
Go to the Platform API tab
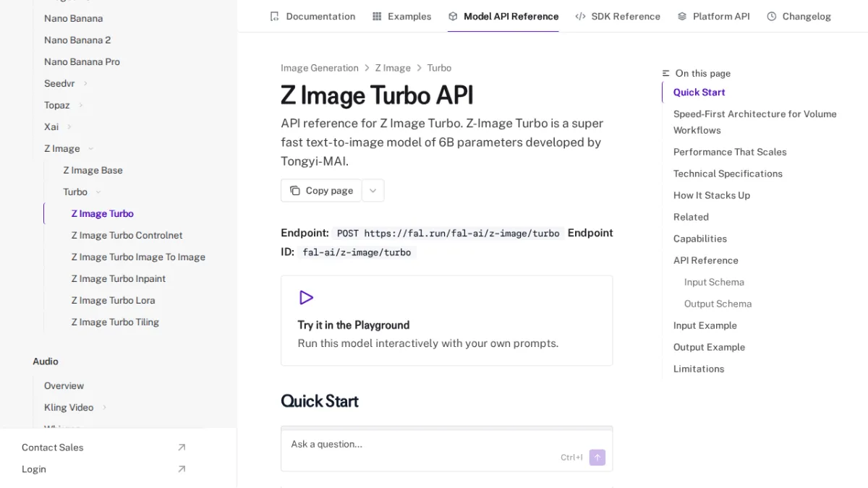point(714,16)
